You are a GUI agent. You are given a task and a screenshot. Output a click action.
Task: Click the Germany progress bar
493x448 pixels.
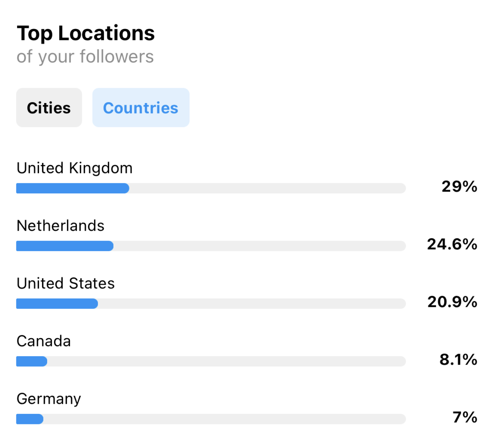[211, 419]
